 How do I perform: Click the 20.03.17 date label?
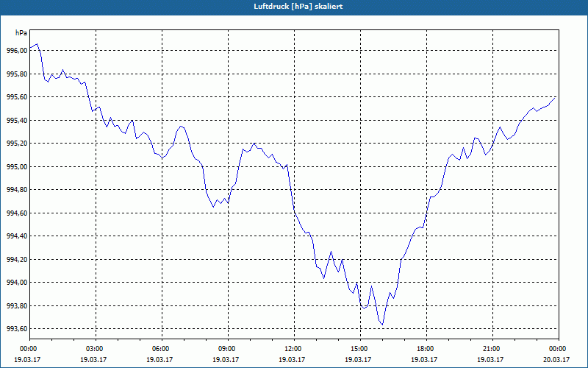(x=556, y=359)
